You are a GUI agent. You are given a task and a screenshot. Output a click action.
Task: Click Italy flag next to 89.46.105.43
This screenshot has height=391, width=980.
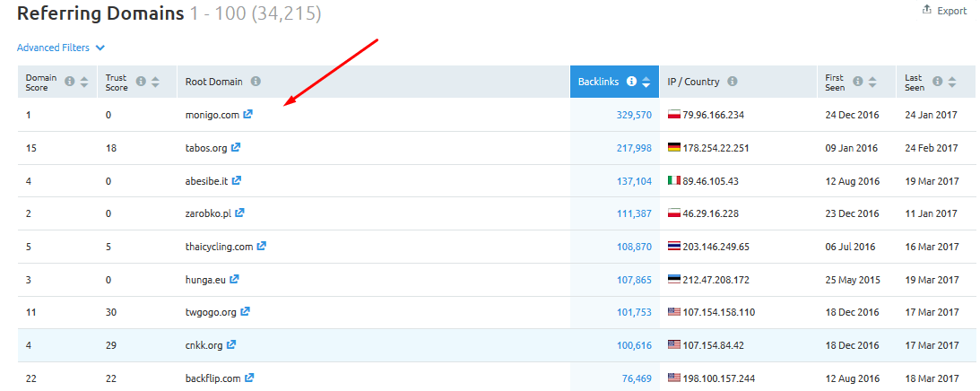(x=673, y=181)
